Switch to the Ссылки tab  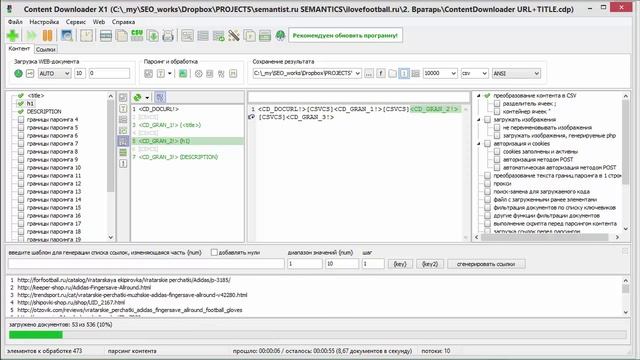coord(45,49)
